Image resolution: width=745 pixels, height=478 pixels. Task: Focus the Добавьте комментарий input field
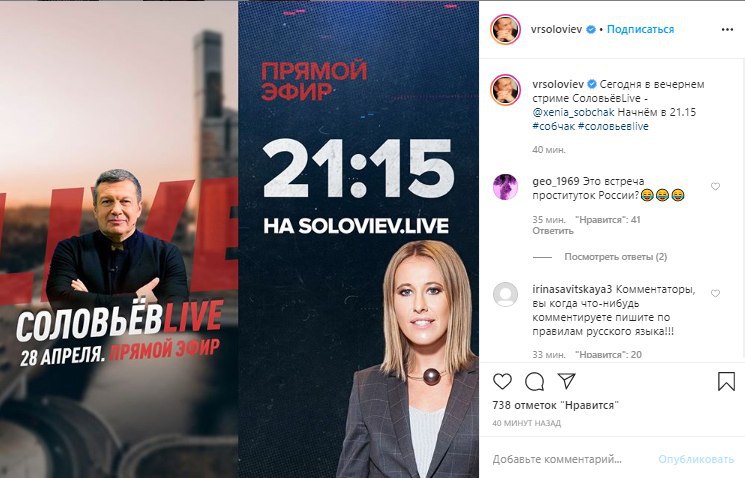(x=570, y=459)
